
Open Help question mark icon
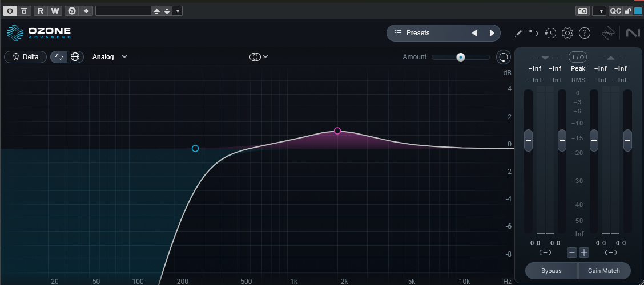pyautogui.click(x=585, y=33)
